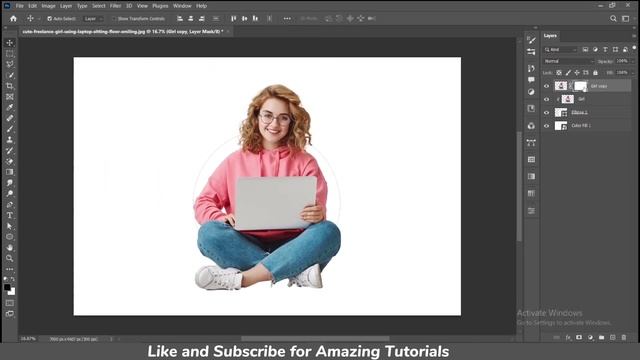
Task: Open the workspace switcher at top right
Action: pos(625,18)
